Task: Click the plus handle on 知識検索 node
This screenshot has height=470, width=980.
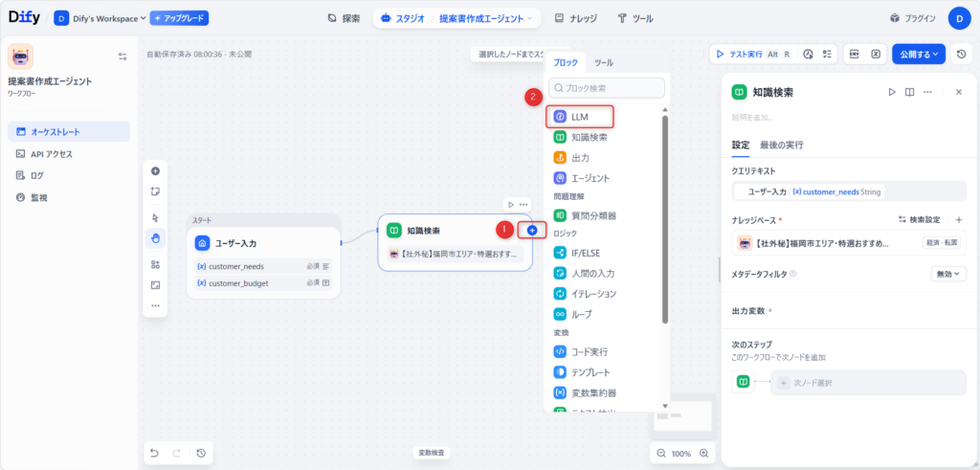Action: [x=532, y=230]
